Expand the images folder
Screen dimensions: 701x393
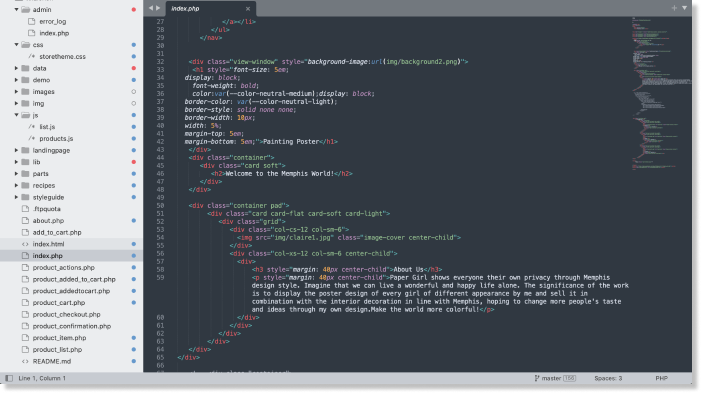(x=17, y=91)
